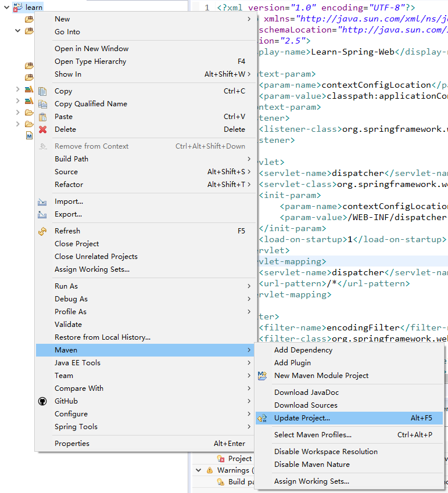Click the Import icon in context menu
This screenshot has height=493, width=448.
pos(42,201)
